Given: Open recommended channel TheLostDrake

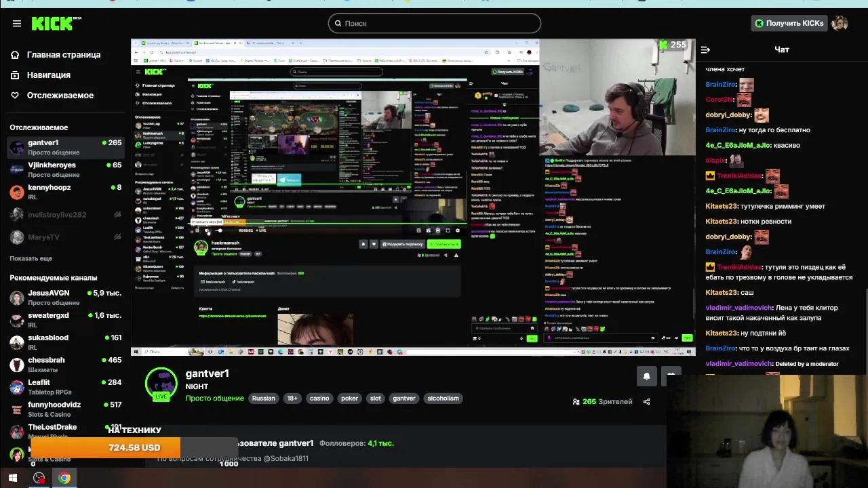Looking at the screenshot, I should click(x=65, y=430).
